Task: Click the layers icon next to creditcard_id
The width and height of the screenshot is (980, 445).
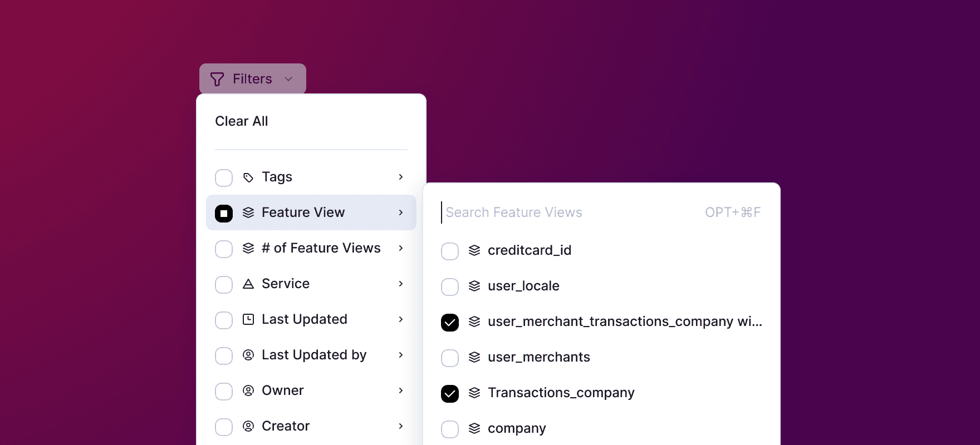Action: coord(474,250)
